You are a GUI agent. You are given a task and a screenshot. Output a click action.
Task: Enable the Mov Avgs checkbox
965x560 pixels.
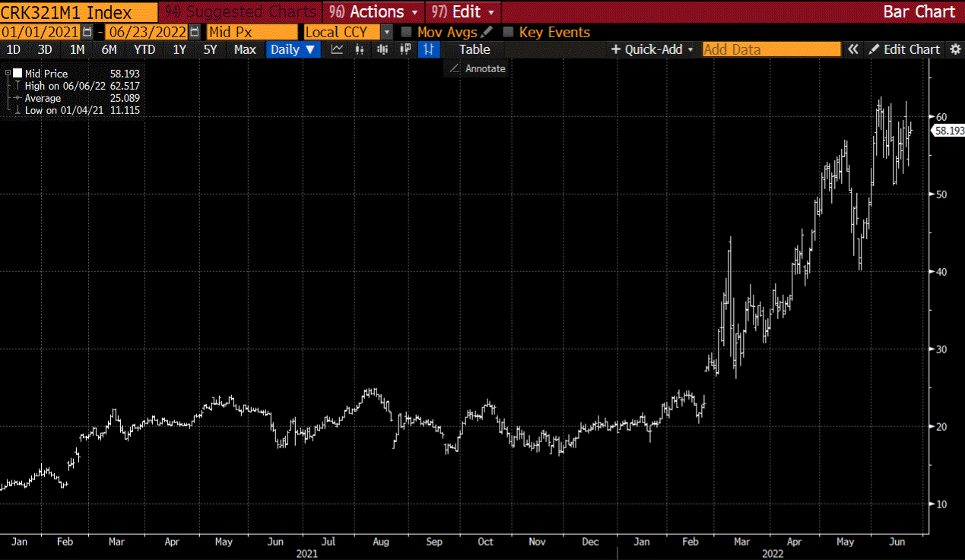tap(407, 32)
